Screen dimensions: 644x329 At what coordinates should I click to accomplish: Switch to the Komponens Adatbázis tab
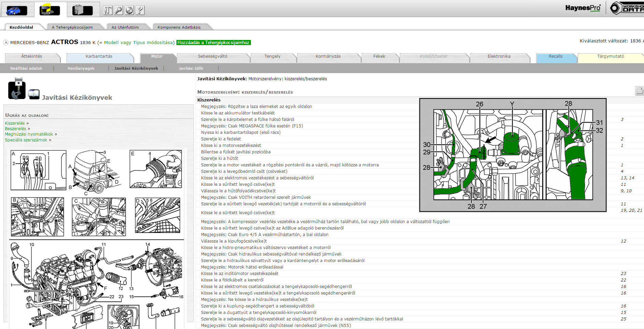179,27
